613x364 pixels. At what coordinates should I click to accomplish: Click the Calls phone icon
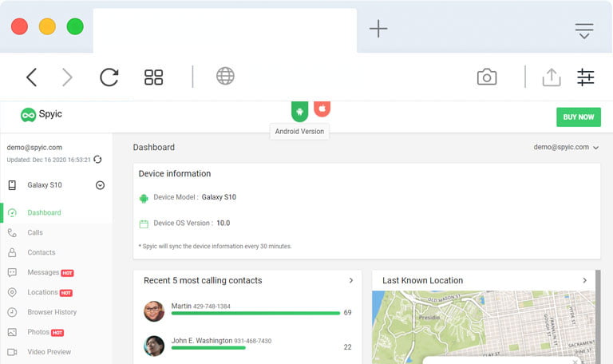12,232
